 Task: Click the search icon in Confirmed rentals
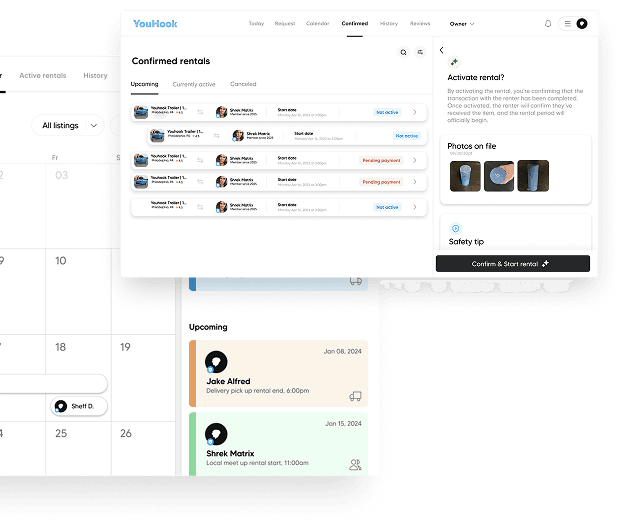tap(403, 52)
